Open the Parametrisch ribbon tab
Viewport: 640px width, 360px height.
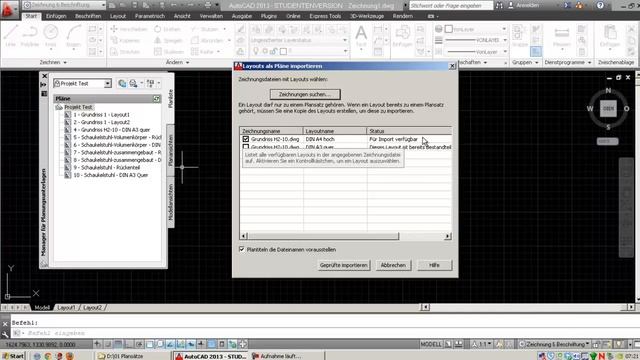[150, 16]
